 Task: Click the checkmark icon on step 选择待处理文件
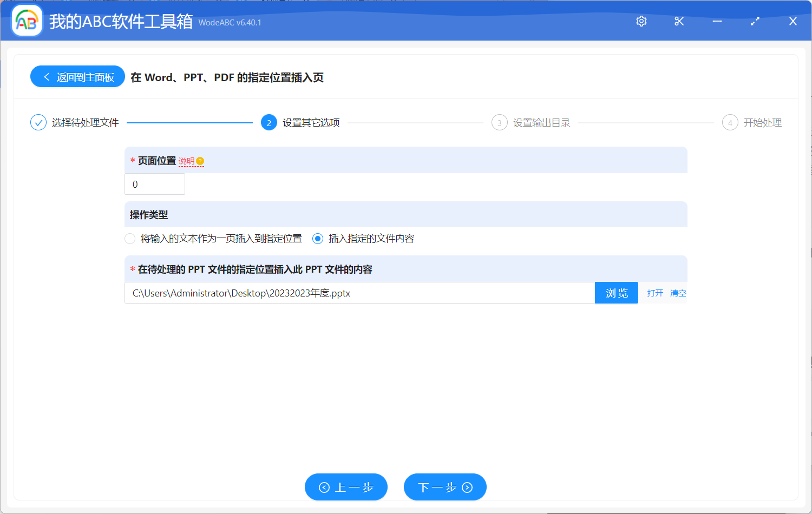coord(38,122)
